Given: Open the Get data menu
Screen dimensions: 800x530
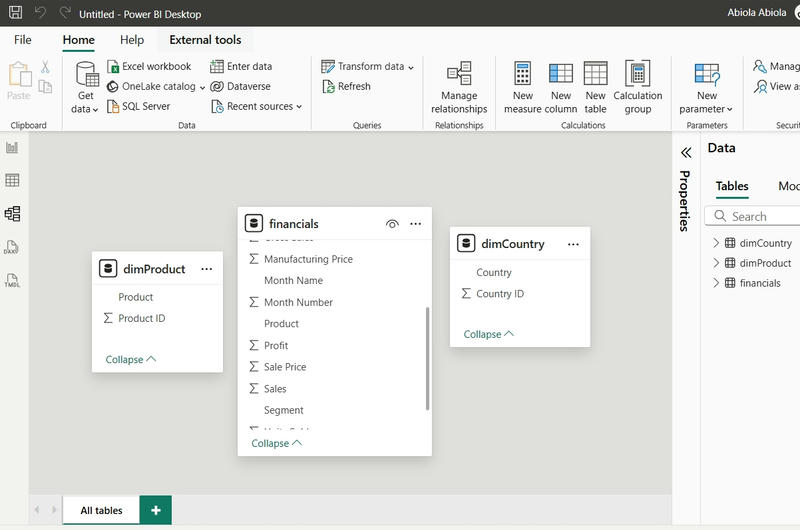Looking at the screenshot, I should (85, 87).
